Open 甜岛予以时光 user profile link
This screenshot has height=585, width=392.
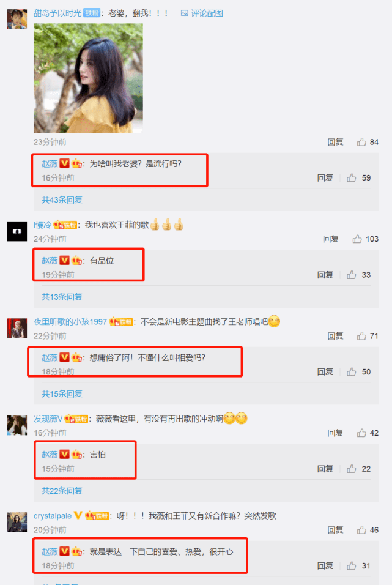(57, 13)
